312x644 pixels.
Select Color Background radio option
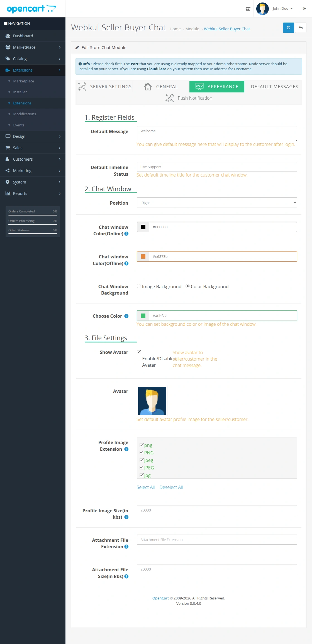tap(187, 286)
